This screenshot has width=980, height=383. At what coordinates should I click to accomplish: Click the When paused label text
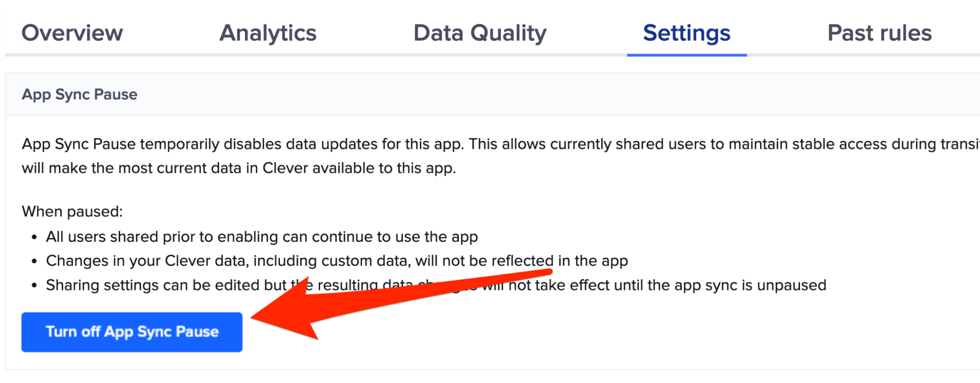(x=73, y=211)
